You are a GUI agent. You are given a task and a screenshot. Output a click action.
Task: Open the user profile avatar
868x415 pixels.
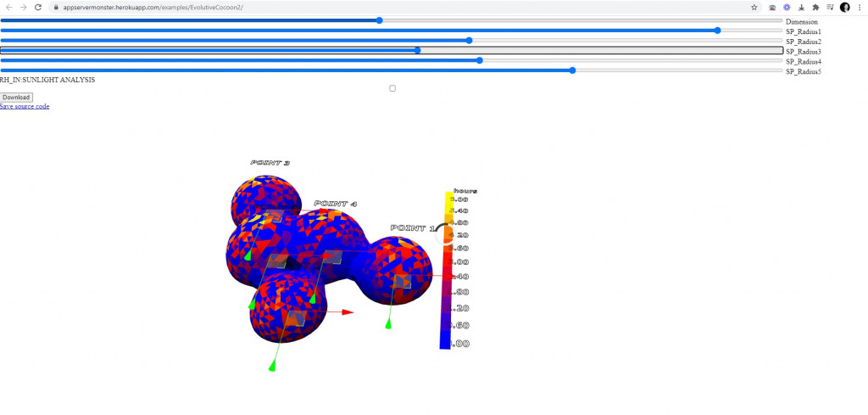click(x=845, y=7)
